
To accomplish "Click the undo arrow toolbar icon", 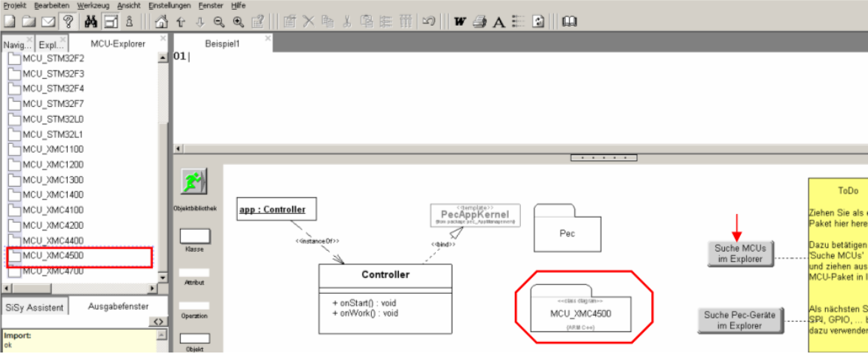I will pyautogui.click(x=428, y=21).
